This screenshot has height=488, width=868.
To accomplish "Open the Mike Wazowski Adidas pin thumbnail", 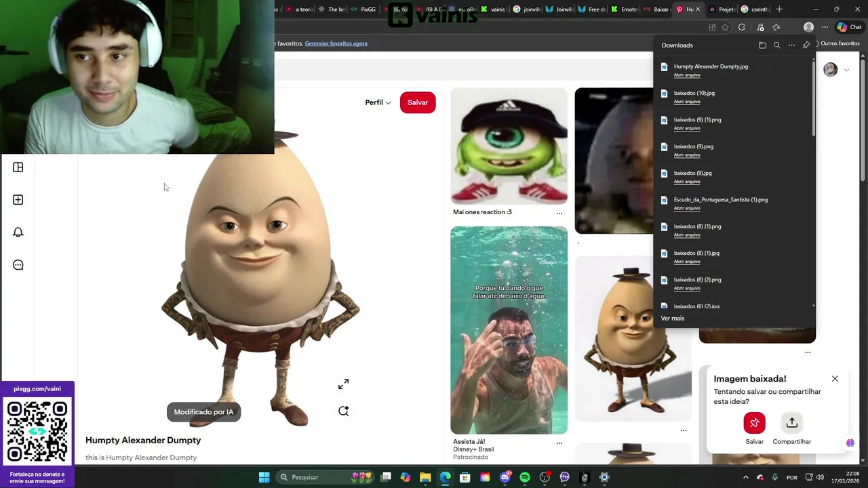I will point(509,146).
